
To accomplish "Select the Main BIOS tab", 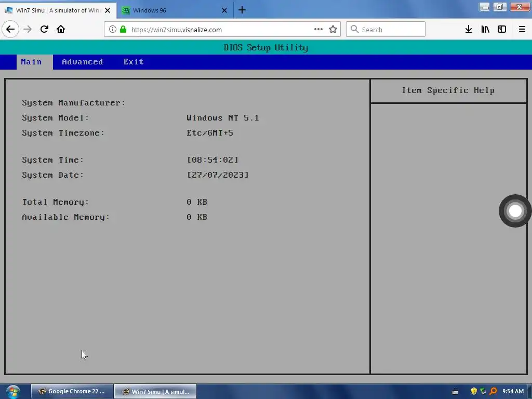I will [35, 62].
